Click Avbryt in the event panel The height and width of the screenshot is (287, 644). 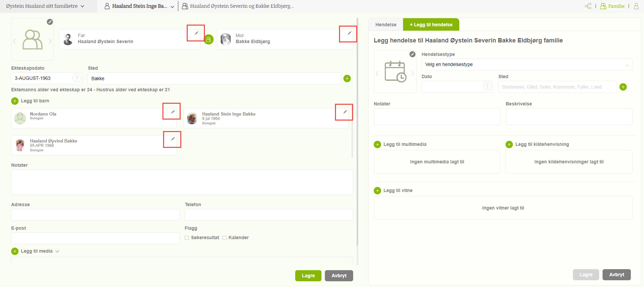(x=616, y=275)
